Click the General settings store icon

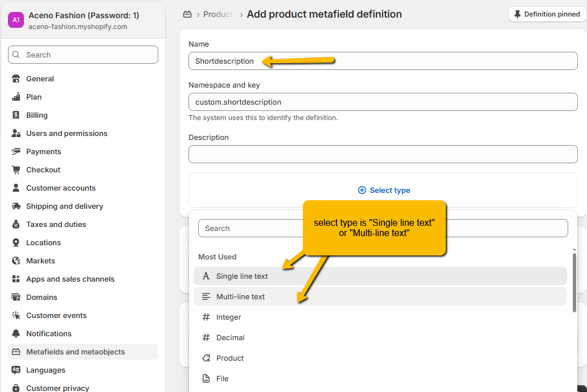pyautogui.click(x=15, y=79)
